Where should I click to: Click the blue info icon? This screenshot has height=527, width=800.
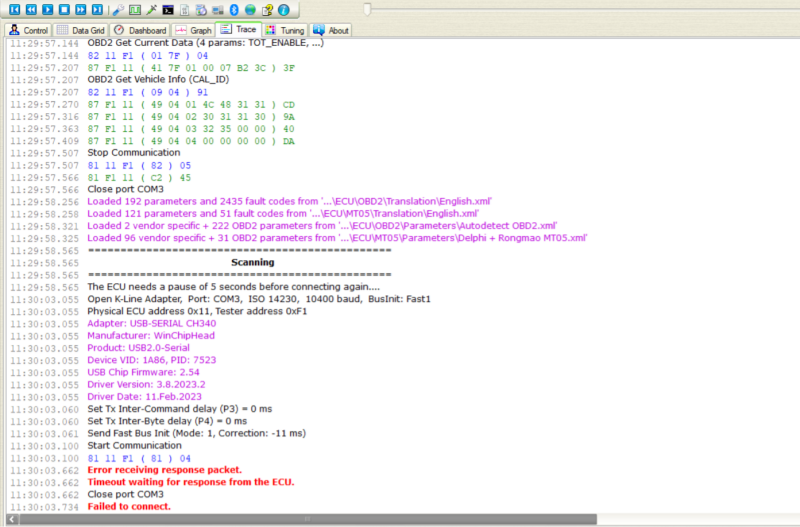pos(284,9)
